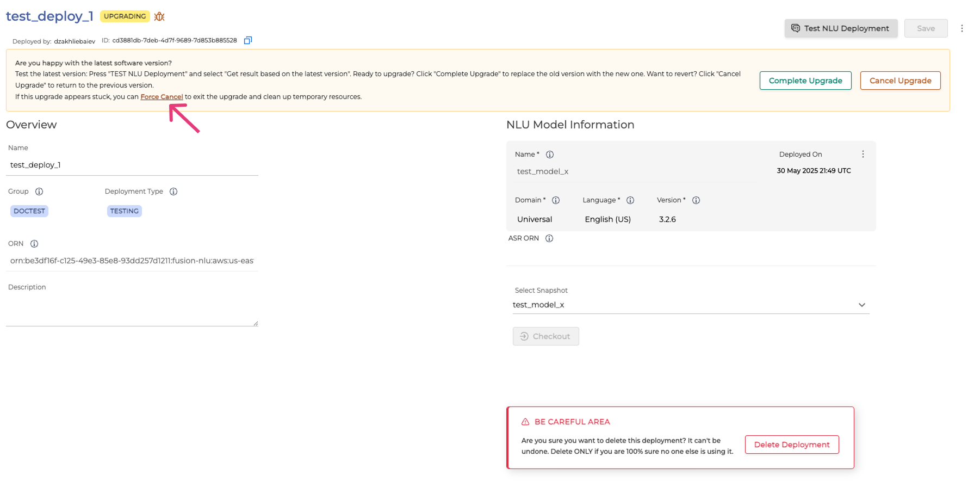
Task: Click the info icon next to Deployment Type
Action: 173,192
